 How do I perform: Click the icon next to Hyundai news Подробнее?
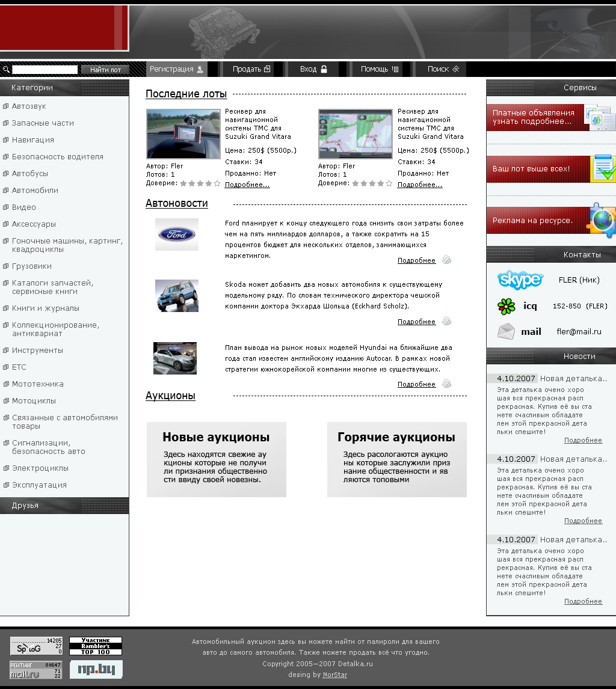point(447,384)
